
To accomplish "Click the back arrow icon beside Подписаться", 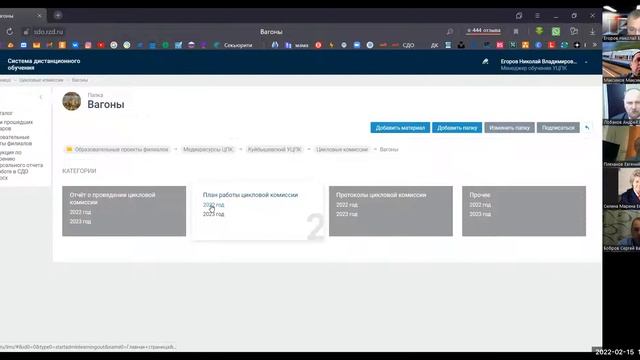I will click(587, 128).
